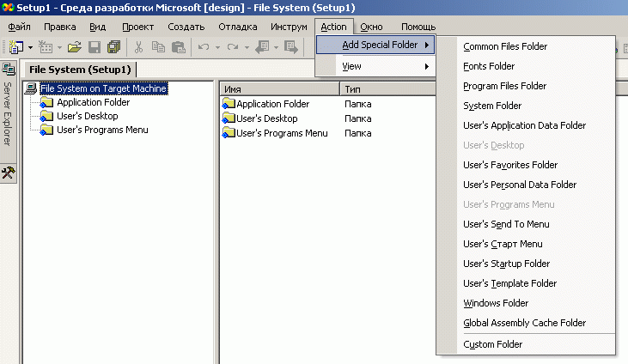The width and height of the screenshot is (628, 364).
Task: Open the Undo history dropdown arrow
Action: 218,48
